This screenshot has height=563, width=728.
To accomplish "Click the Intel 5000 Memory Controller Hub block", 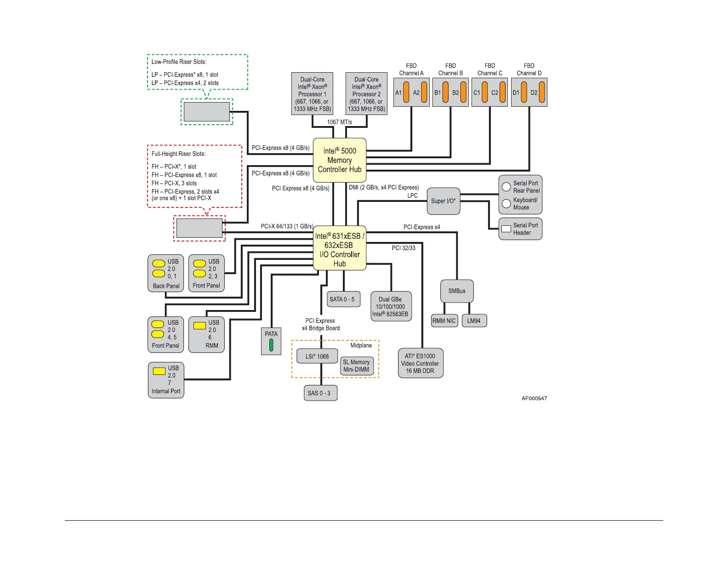I will [340, 160].
